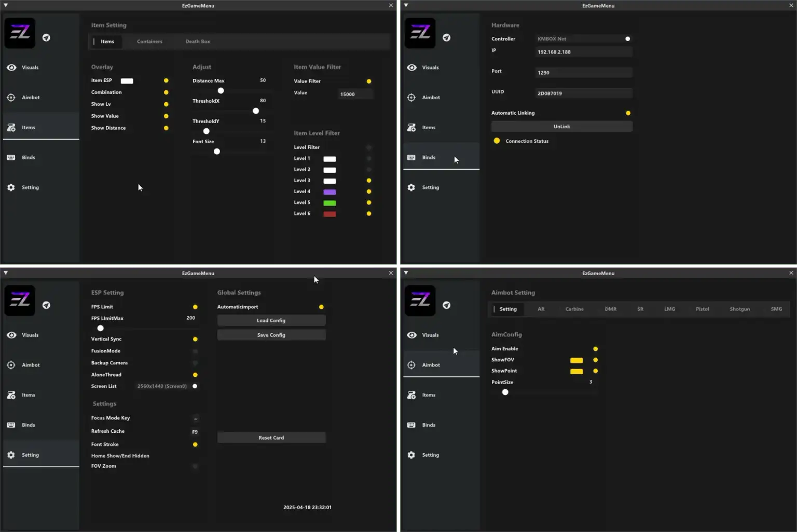Click the Setting gear icon
The width and height of the screenshot is (797, 532).
click(x=11, y=187)
